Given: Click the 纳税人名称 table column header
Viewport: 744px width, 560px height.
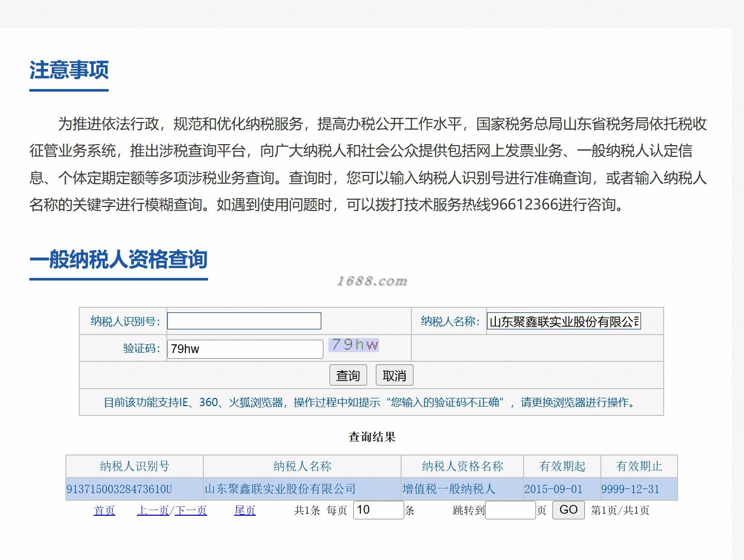Looking at the screenshot, I should tap(302, 466).
